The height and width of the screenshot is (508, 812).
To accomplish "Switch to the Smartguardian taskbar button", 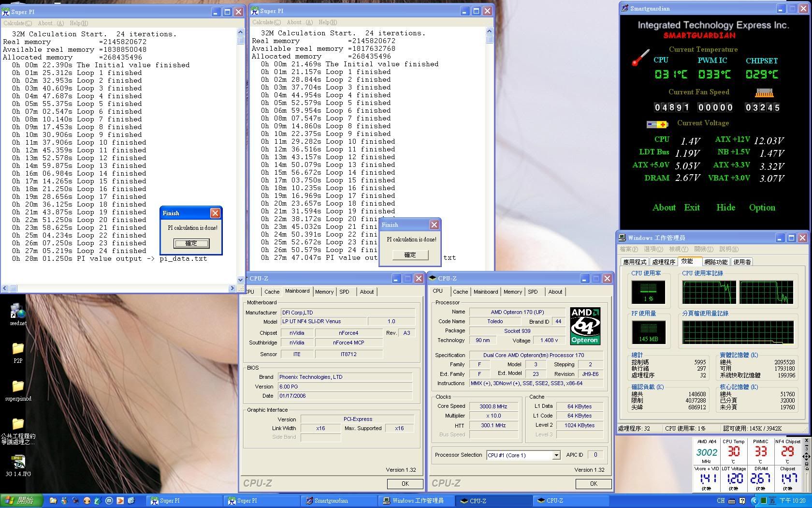I will click(x=339, y=501).
